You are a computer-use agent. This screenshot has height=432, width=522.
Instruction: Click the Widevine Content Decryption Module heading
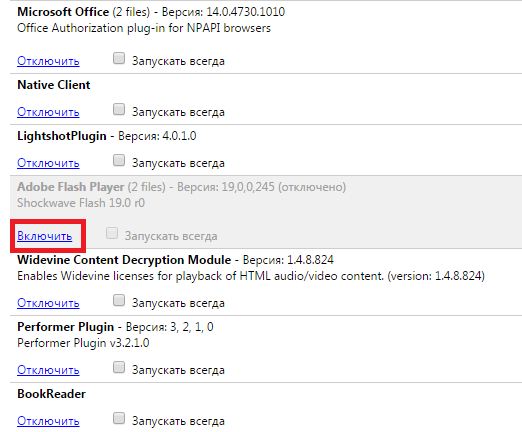tap(124, 260)
